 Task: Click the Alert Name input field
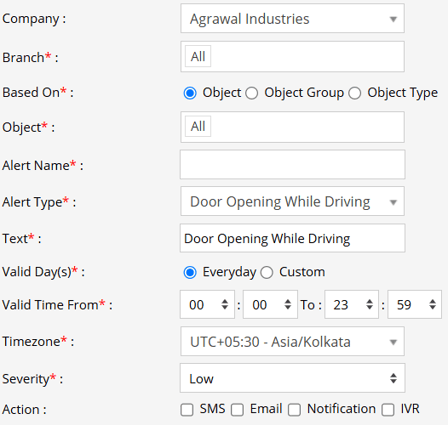[x=292, y=164]
